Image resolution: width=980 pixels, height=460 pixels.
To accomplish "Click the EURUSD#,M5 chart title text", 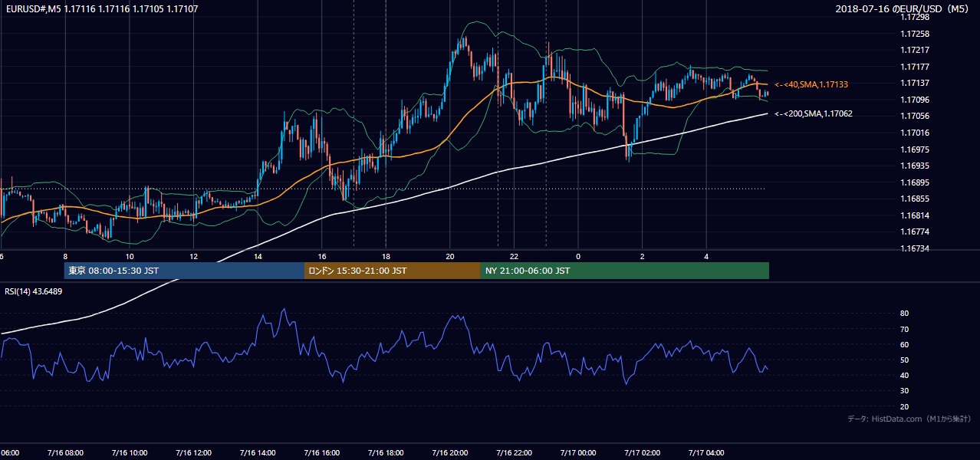I will (102, 8).
